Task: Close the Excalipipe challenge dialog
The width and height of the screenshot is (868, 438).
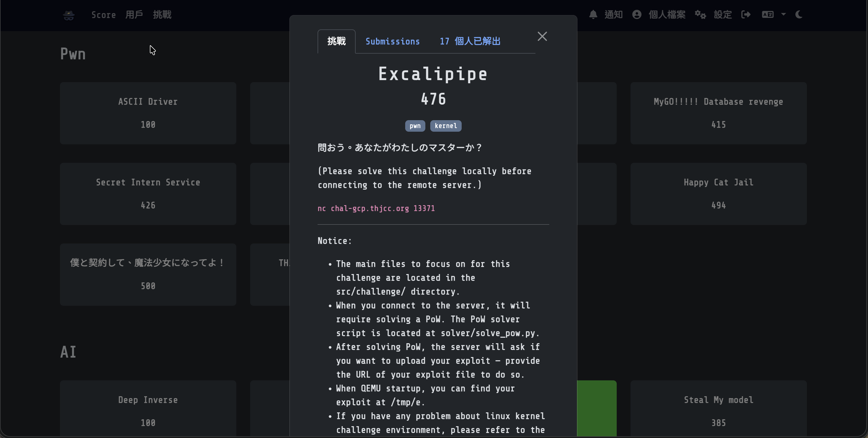Action: pyautogui.click(x=542, y=36)
